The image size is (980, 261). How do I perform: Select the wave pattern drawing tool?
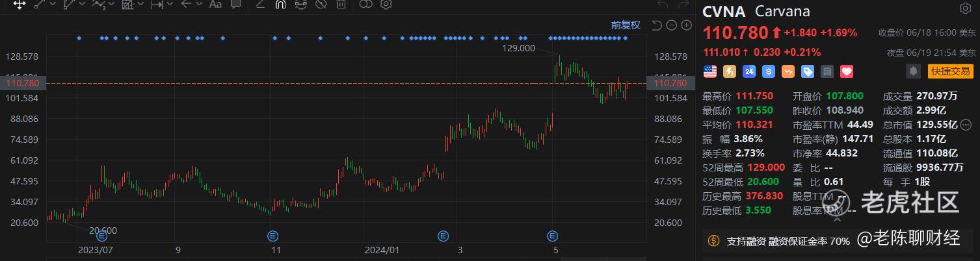click(x=99, y=5)
